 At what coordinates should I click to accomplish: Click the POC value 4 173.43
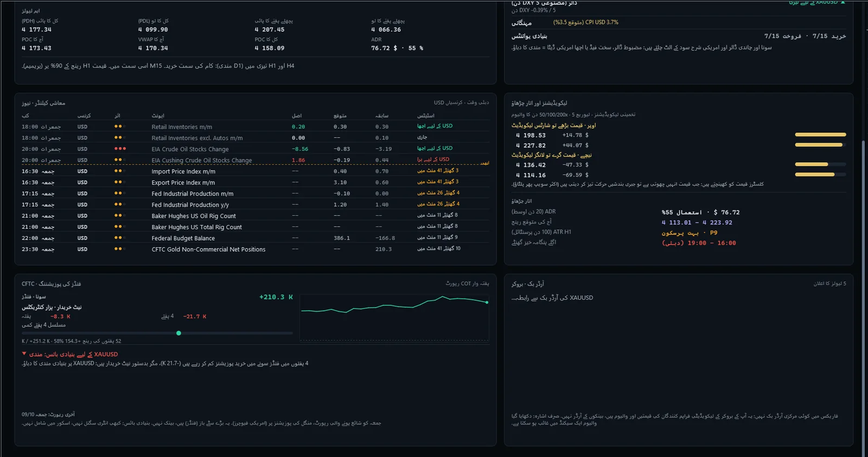click(36, 48)
